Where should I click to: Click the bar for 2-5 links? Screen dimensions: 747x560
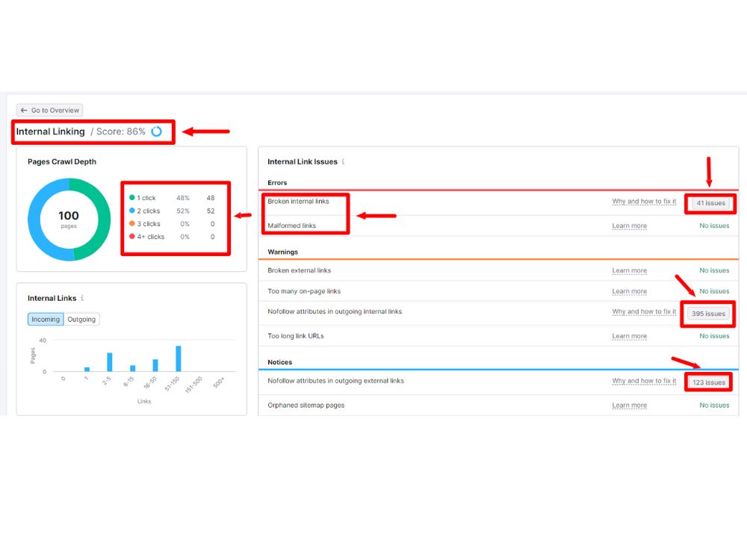coord(110,362)
